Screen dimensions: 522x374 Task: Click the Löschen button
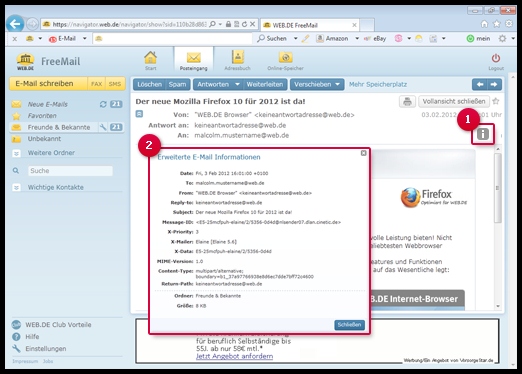click(x=149, y=84)
